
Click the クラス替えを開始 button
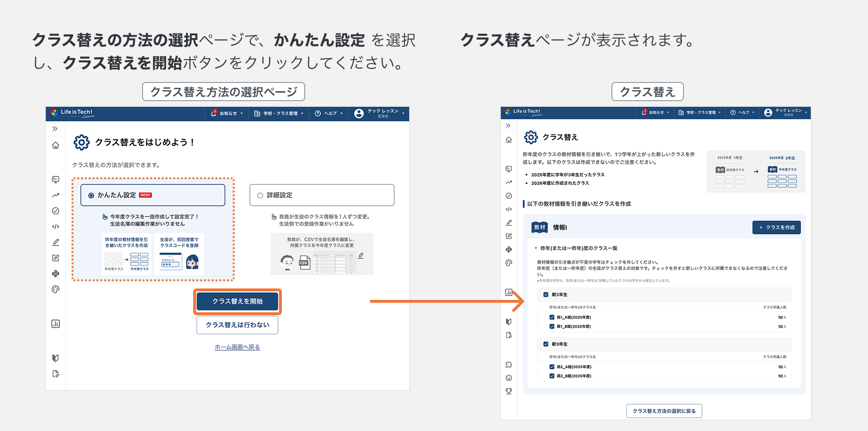[238, 301]
